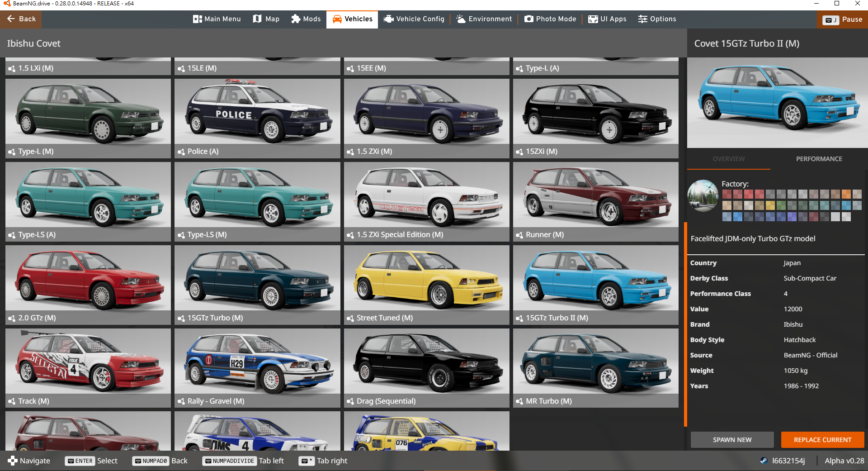Click the circular paint preview sphere
The height and width of the screenshot is (471, 868).
[x=703, y=195]
